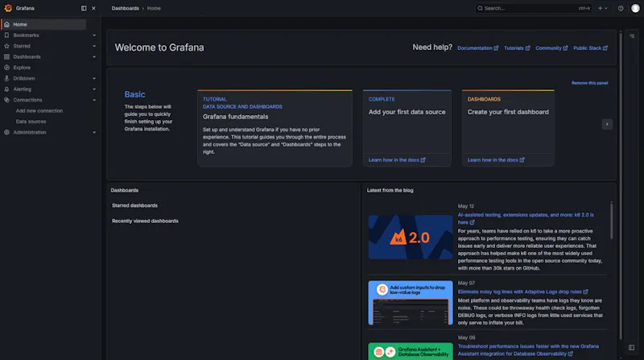The height and width of the screenshot is (360, 644).
Task: Select Add new connection
Action: coord(39,110)
